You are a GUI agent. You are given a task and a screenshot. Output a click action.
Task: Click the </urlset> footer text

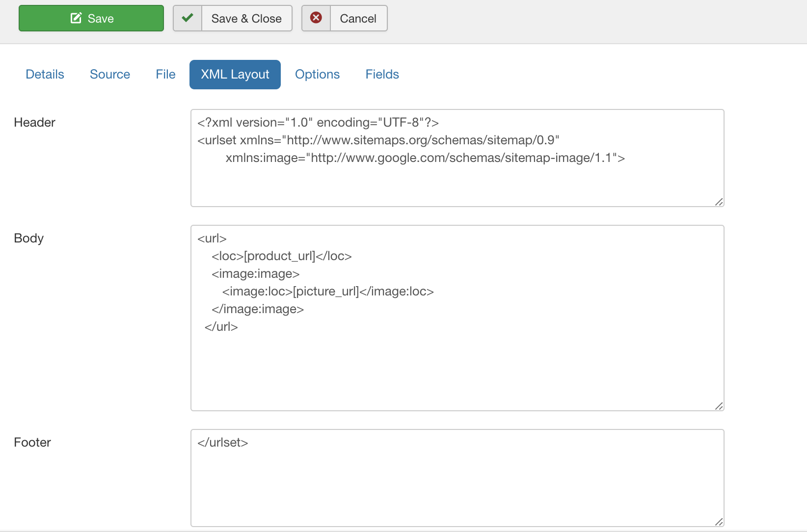coord(223,443)
